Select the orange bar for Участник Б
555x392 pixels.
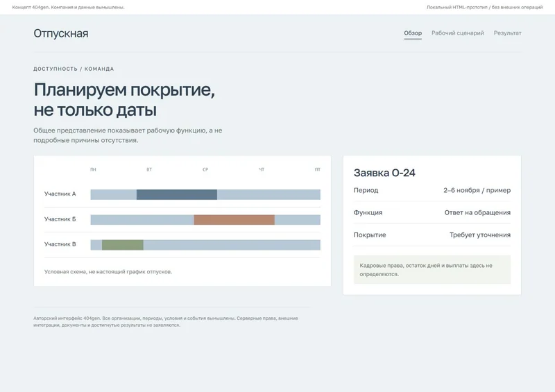(x=234, y=219)
